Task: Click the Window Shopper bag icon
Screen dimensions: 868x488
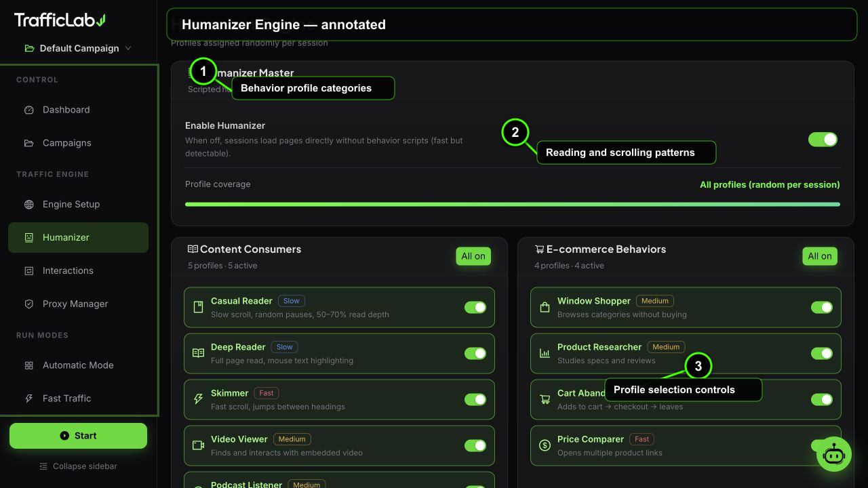Action: pyautogui.click(x=545, y=307)
